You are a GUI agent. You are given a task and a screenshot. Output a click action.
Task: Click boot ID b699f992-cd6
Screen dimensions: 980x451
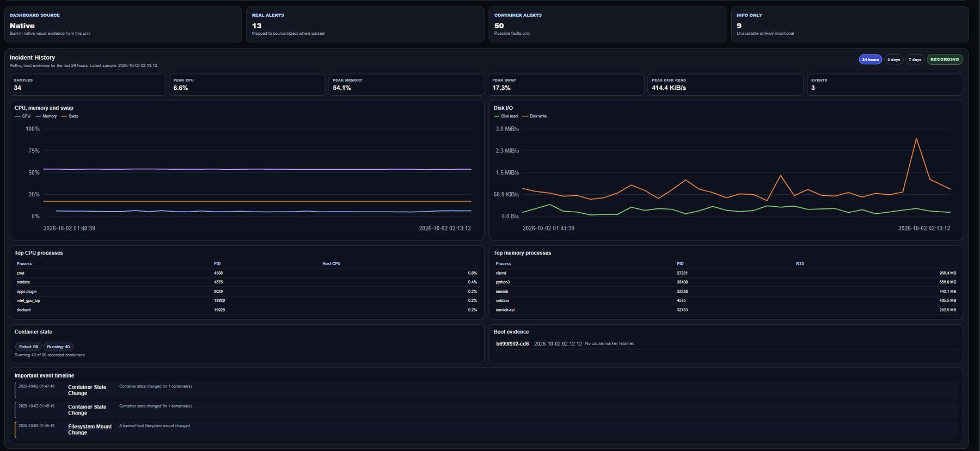click(x=512, y=344)
